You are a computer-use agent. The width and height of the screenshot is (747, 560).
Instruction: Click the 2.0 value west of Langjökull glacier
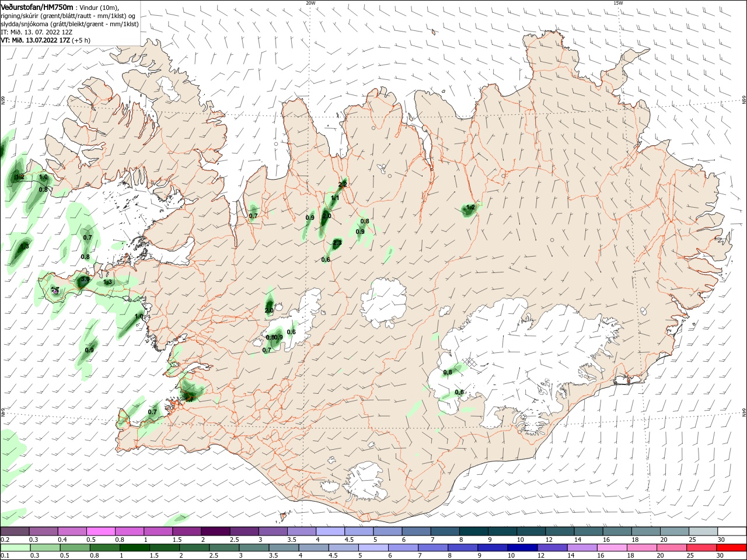pyautogui.click(x=269, y=310)
